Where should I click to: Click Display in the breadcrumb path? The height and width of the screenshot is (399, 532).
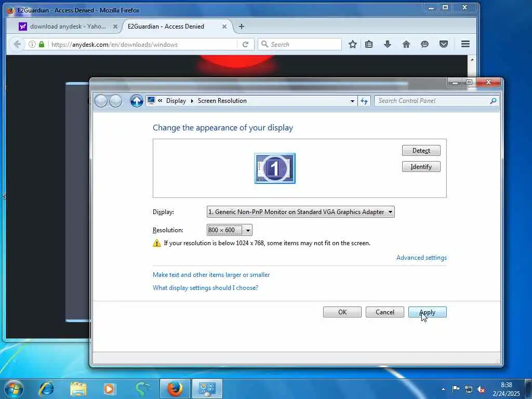tap(176, 101)
